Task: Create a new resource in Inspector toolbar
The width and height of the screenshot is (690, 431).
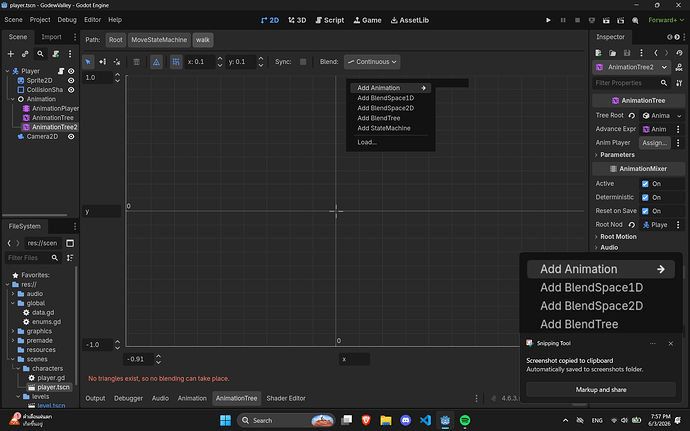Action: [598, 53]
